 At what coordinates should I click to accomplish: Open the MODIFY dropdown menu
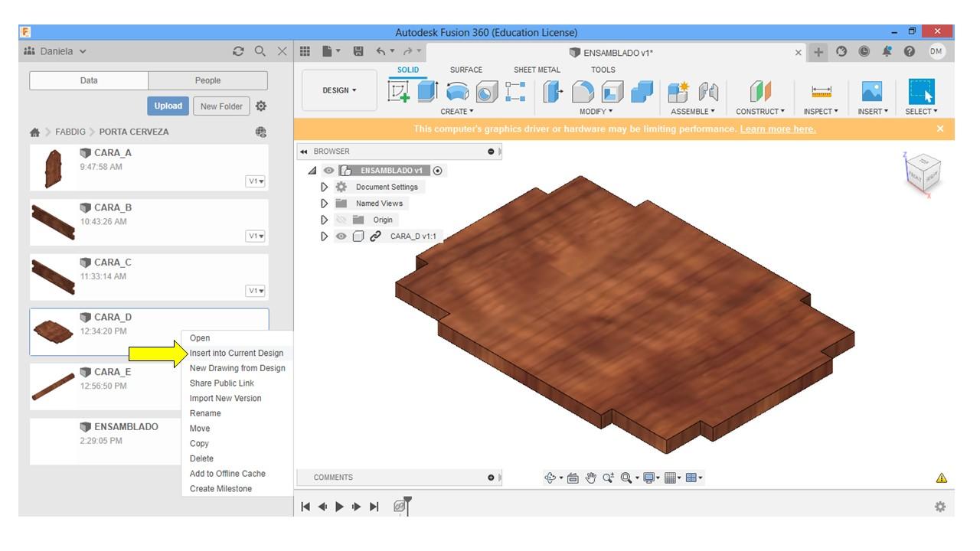(x=596, y=112)
